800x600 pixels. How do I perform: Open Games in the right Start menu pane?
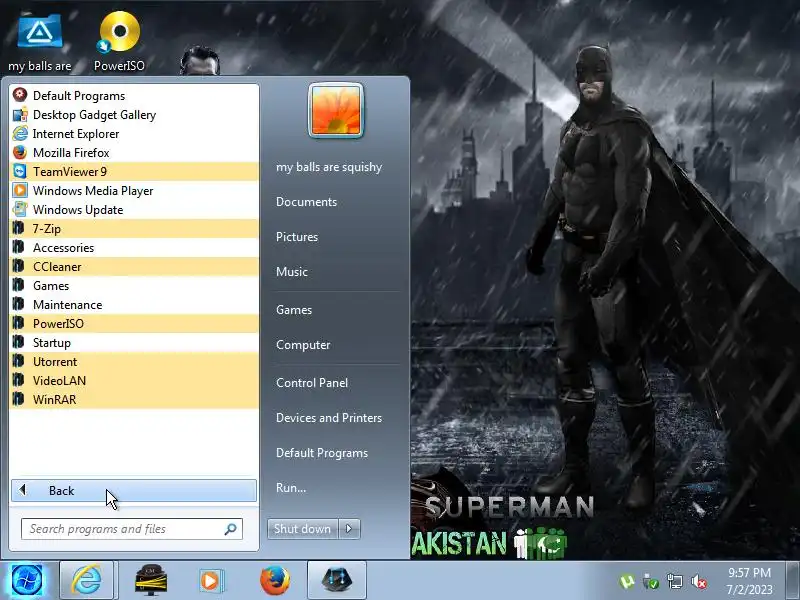point(294,310)
